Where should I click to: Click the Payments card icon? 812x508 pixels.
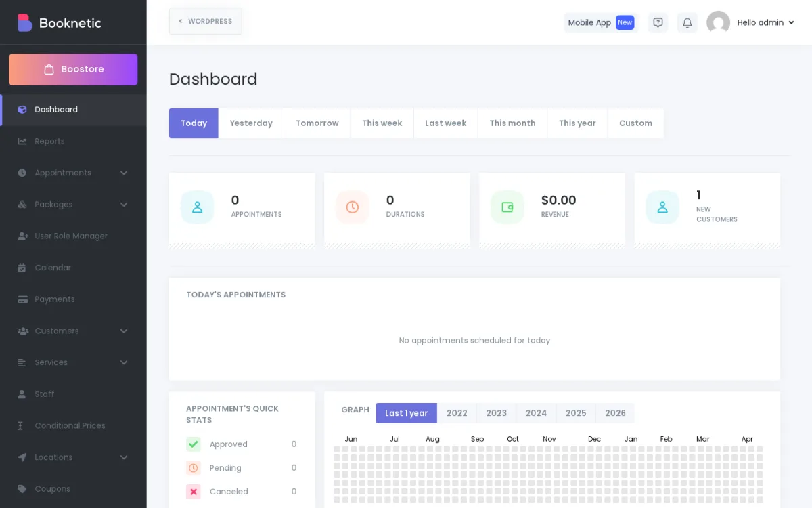[22, 299]
